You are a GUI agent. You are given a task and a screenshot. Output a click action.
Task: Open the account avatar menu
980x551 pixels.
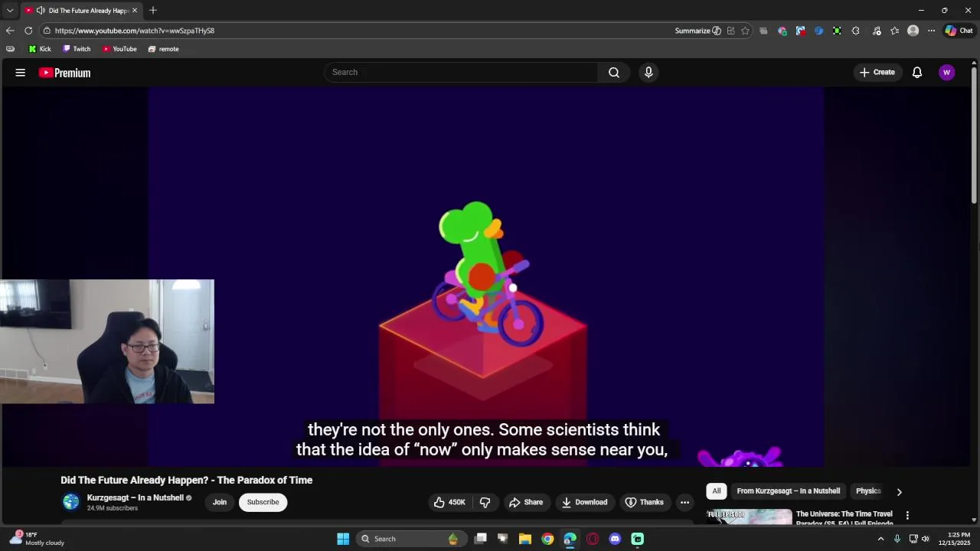tap(947, 73)
